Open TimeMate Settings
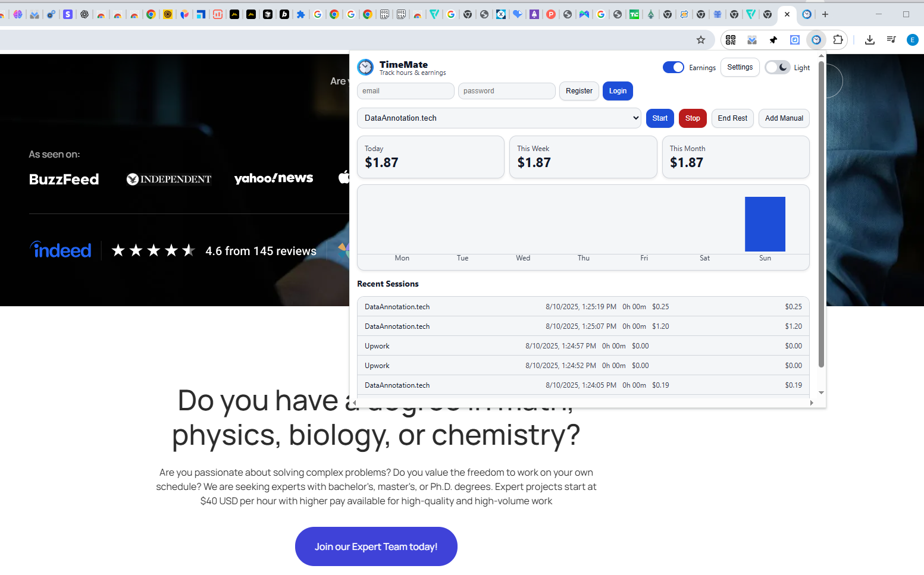The width and height of the screenshot is (924, 575). [740, 67]
